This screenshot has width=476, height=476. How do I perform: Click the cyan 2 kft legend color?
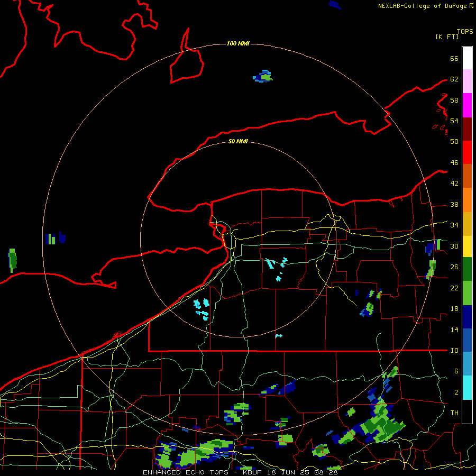click(467, 388)
